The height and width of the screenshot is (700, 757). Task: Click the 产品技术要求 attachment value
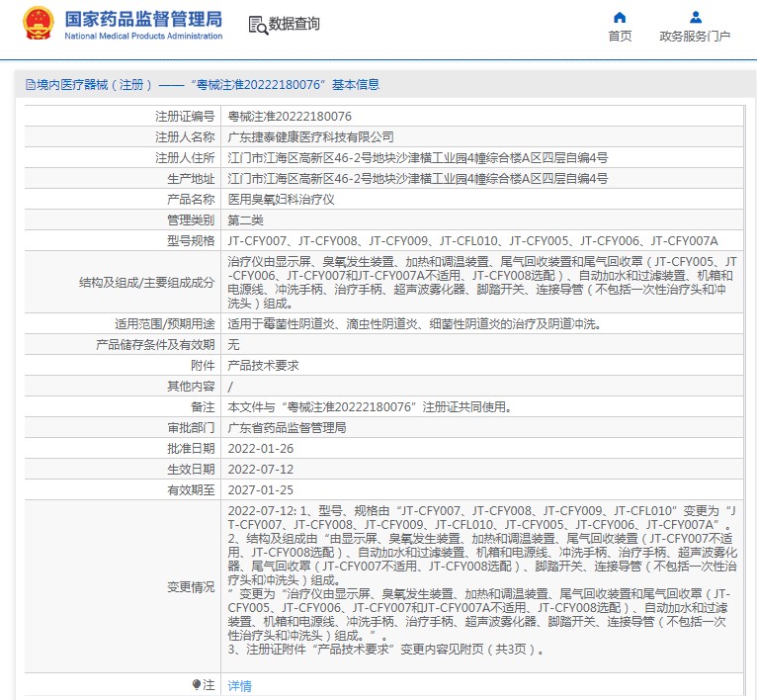click(263, 365)
